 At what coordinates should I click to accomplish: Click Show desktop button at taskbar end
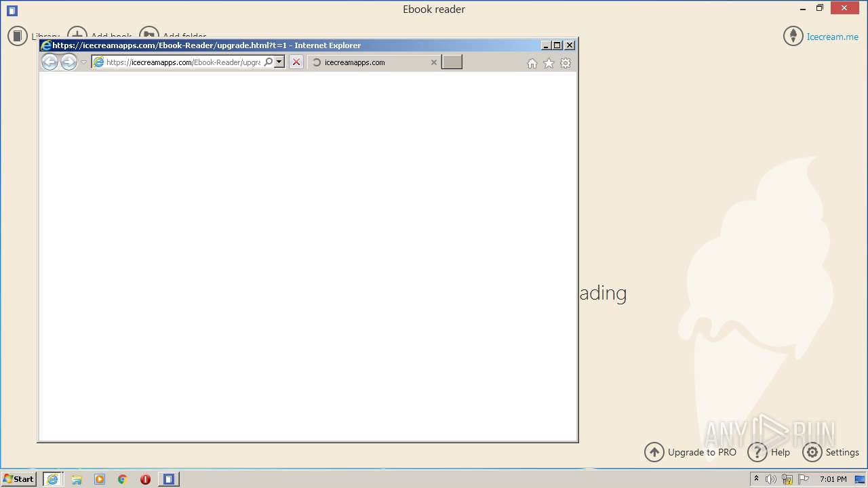pos(860,479)
